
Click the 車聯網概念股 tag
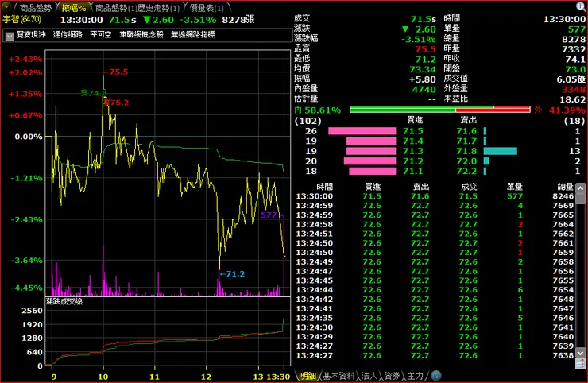tap(141, 34)
